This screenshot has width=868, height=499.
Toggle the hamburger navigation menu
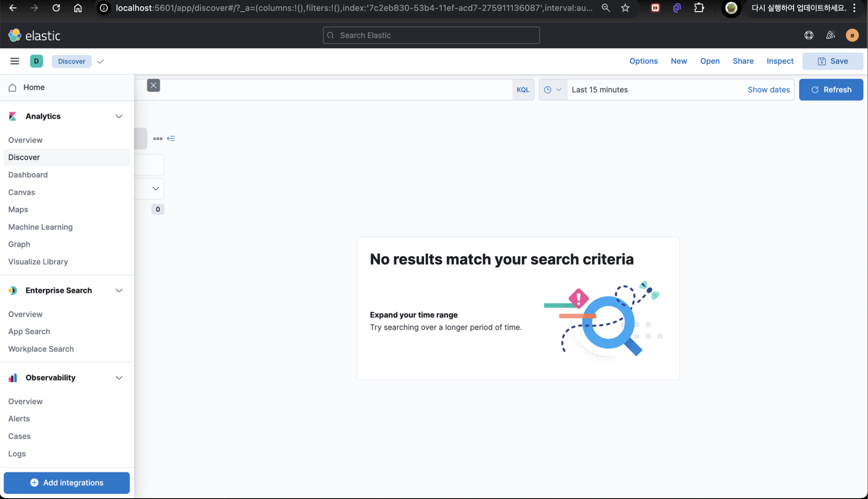coord(14,61)
